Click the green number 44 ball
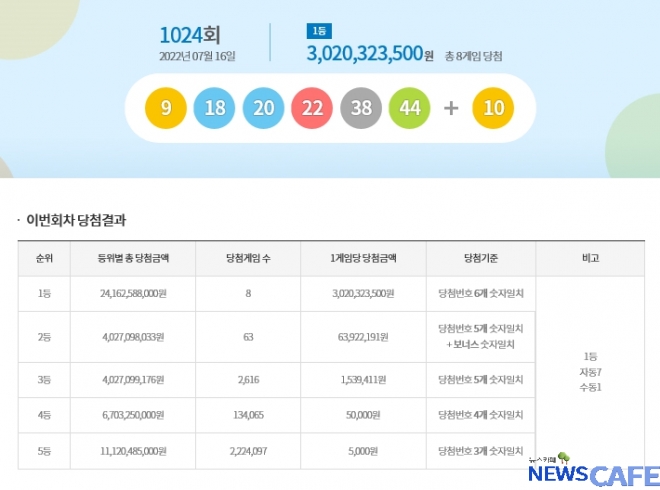Image resolution: width=660 pixels, height=490 pixels. pos(410,107)
